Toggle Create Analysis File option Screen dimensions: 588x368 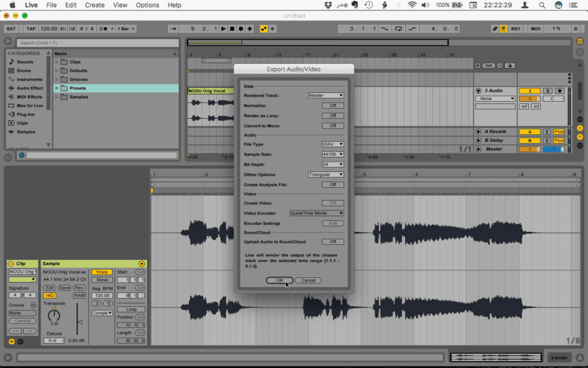point(332,185)
